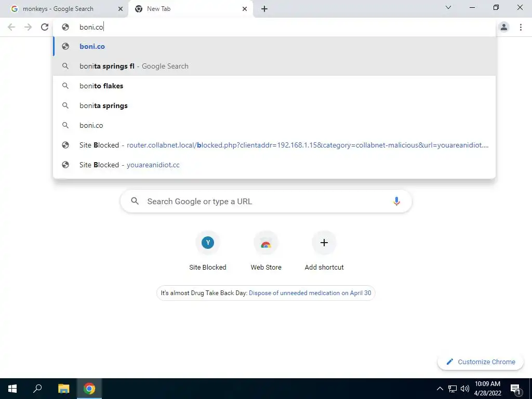Click the Chrome taskbar icon
The image size is (532, 399).
[x=89, y=389]
